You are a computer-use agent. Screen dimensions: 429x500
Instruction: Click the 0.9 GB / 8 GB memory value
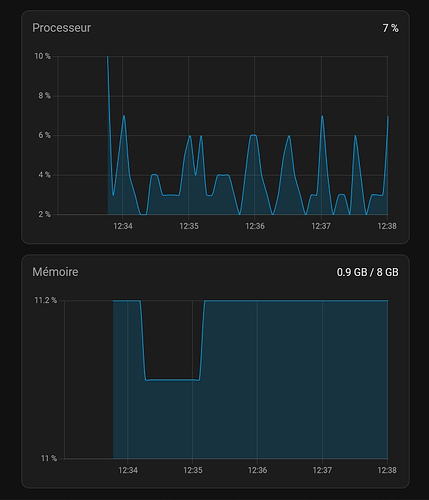click(368, 272)
